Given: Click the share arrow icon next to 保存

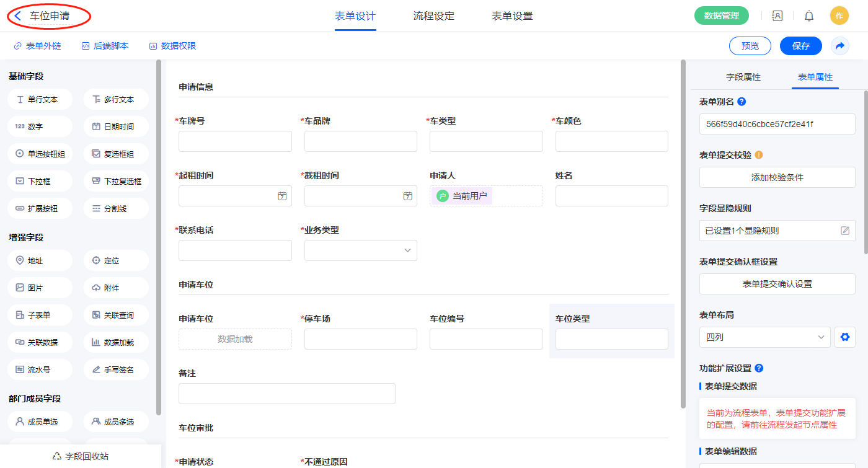Looking at the screenshot, I should (840, 46).
